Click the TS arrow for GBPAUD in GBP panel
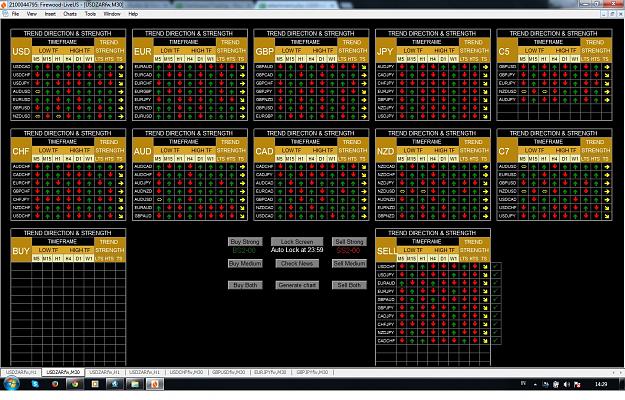 pyautogui.click(x=364, y=67)
